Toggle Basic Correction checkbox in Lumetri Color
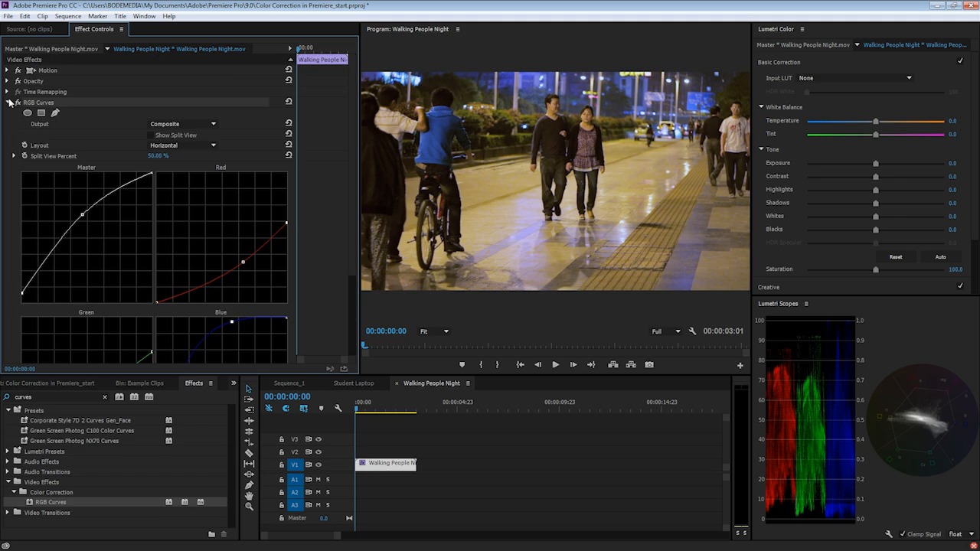This screenshot has height=551, width=980. [960, 61]
